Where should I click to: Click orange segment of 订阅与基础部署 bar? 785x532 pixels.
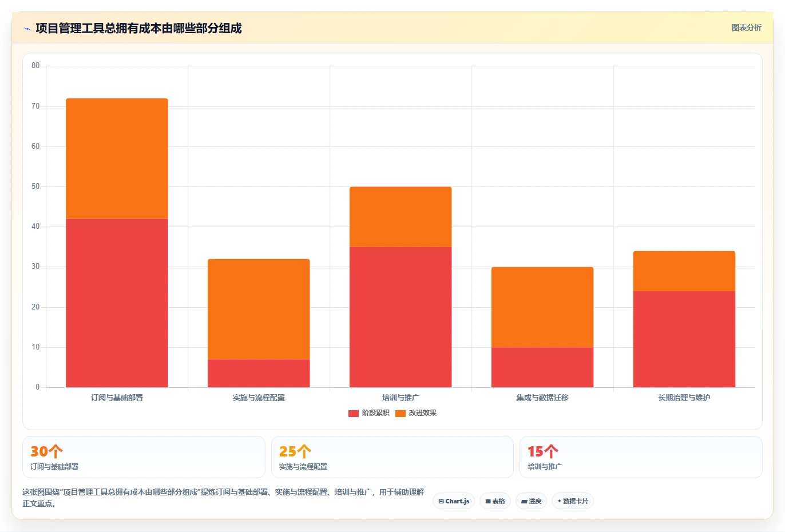point(117,158)
